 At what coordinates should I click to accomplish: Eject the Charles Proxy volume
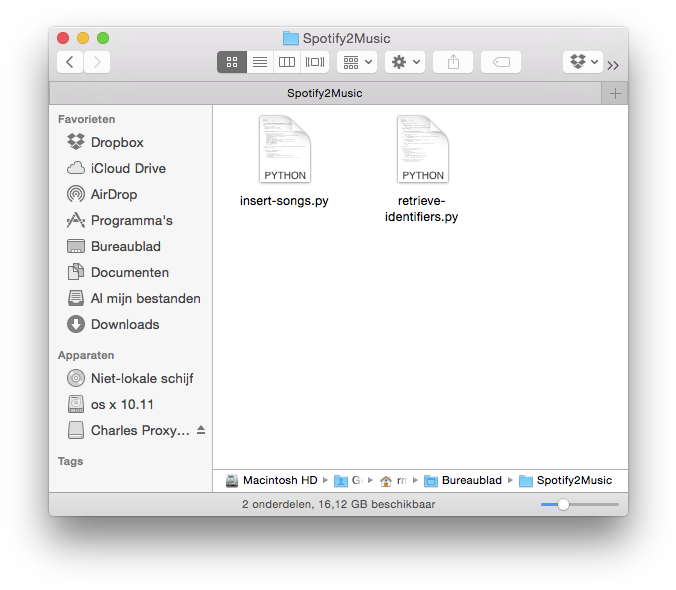(201, 430)
